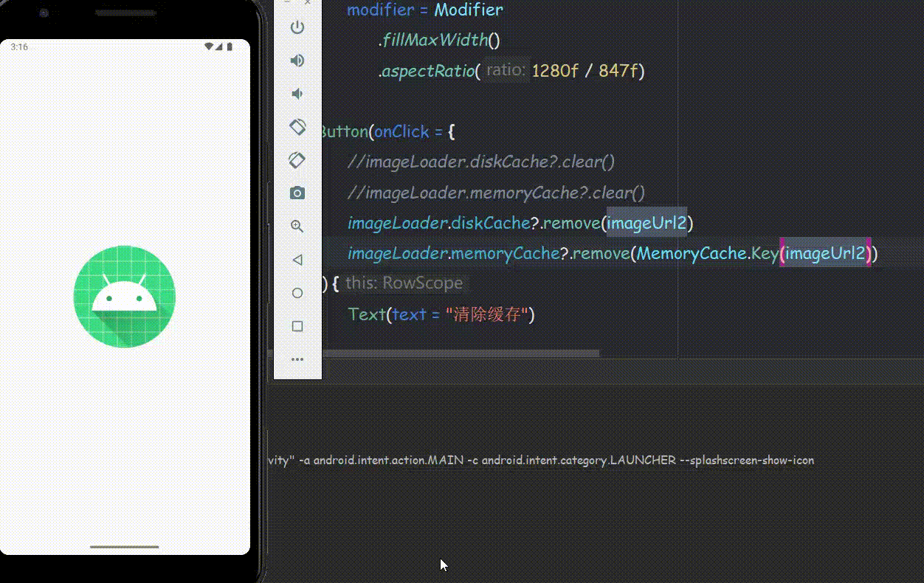Click the "ratio:" parameter hint

tap(506, 70)
